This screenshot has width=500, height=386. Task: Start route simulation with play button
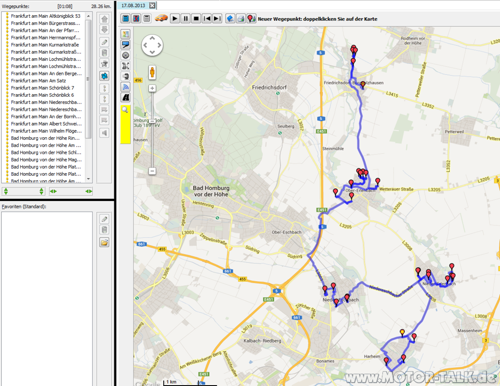[175, 19]
